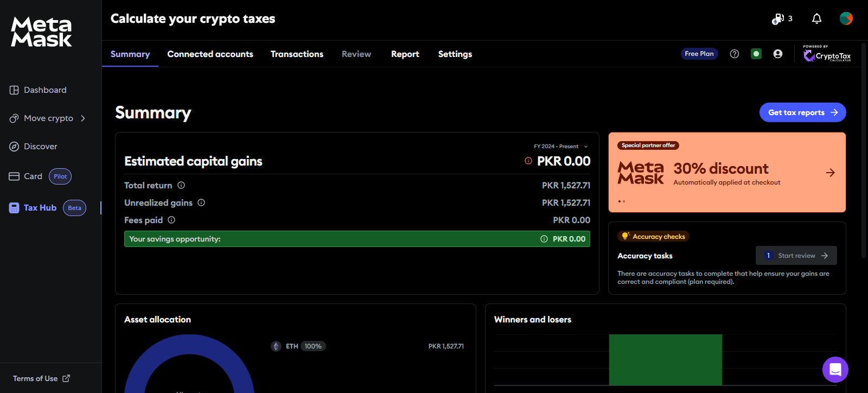Click the help question mark icon

pos(735,54)
